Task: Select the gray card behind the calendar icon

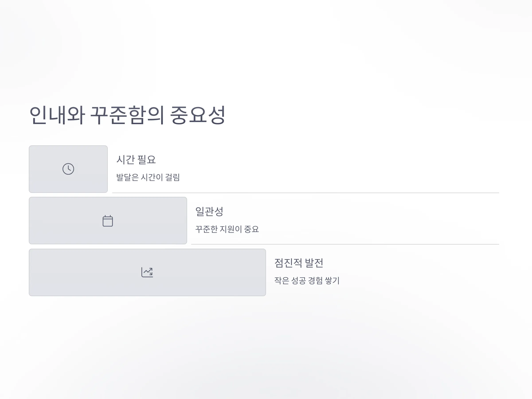Action: pos(108,221)
